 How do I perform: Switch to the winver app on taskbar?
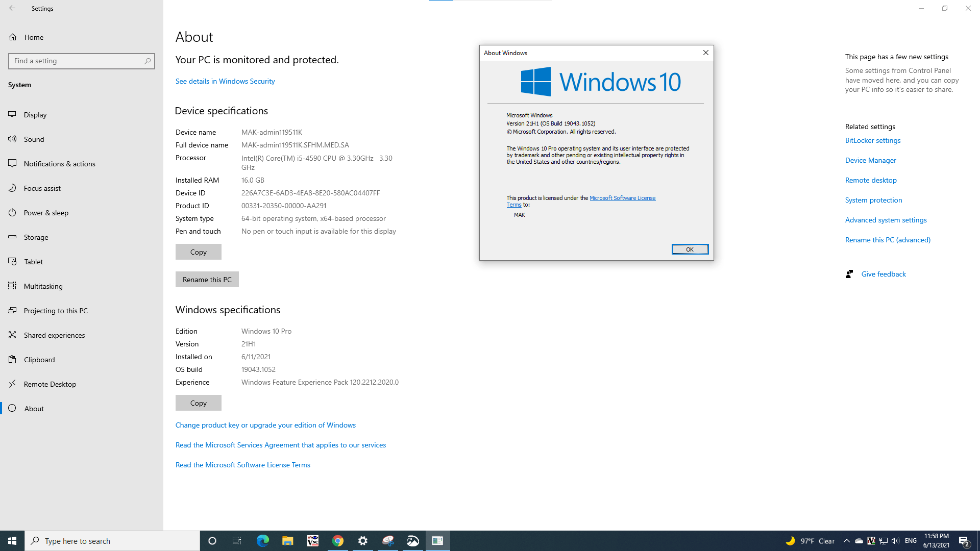[438, 541]
